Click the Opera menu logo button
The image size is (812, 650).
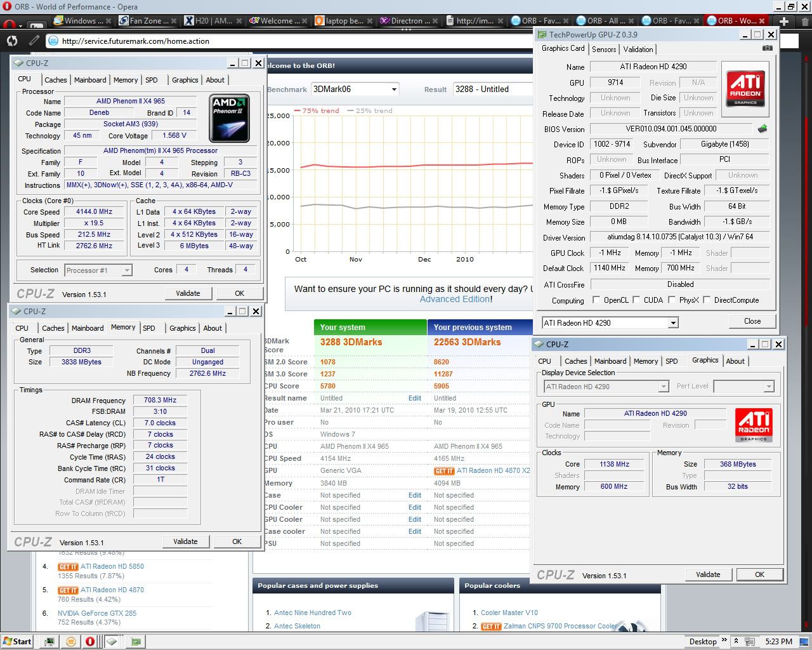(x=9, y=24)
